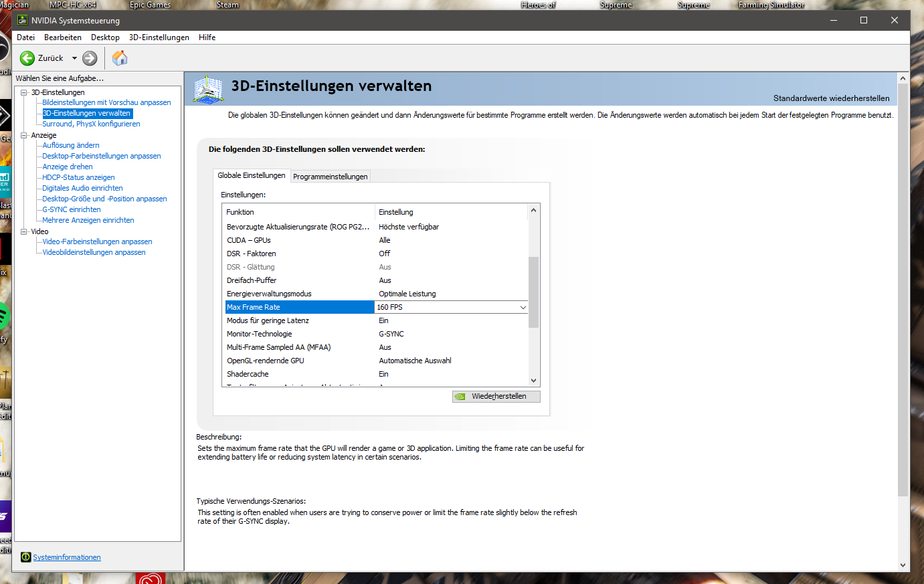Select the Dreifach-Puffer setting row
Screen dimensions: 924x584
[x=375, y=280]
